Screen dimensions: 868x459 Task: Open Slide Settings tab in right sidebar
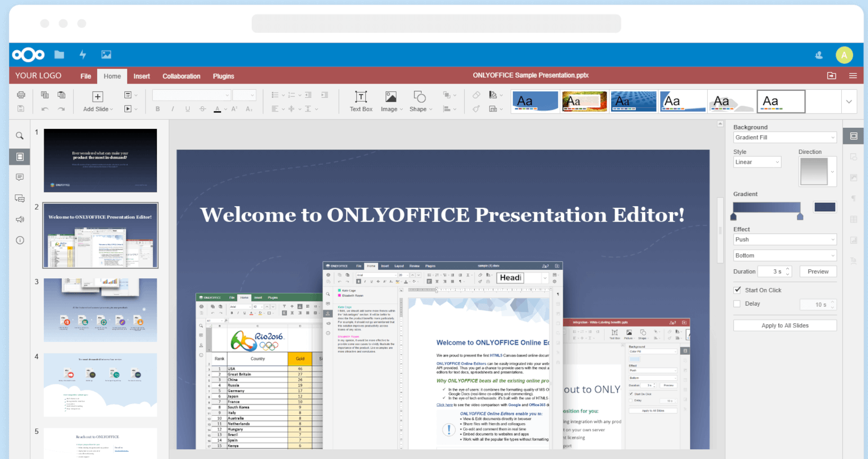[854, 136]
